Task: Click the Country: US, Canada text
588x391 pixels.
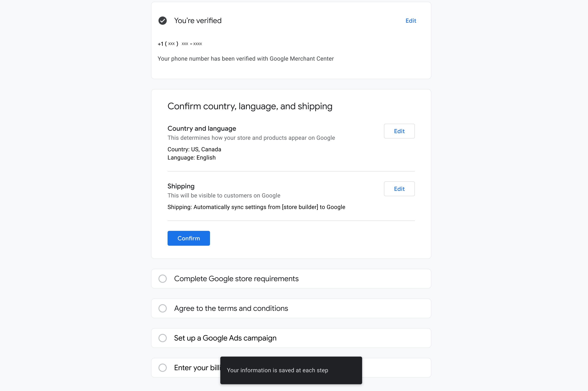Action: [x=194, y=149]
